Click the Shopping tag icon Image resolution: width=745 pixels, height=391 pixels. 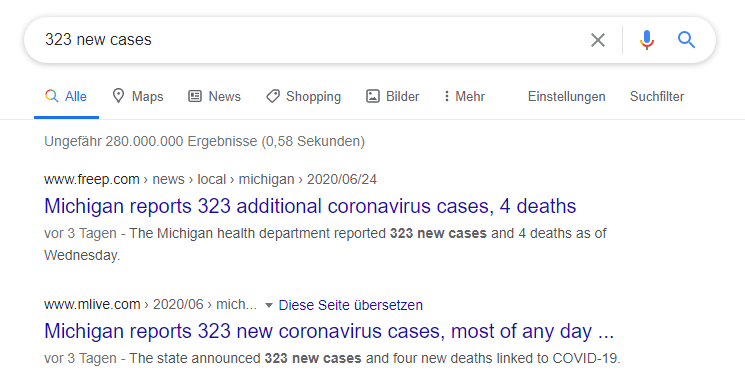tap(273, 96)
